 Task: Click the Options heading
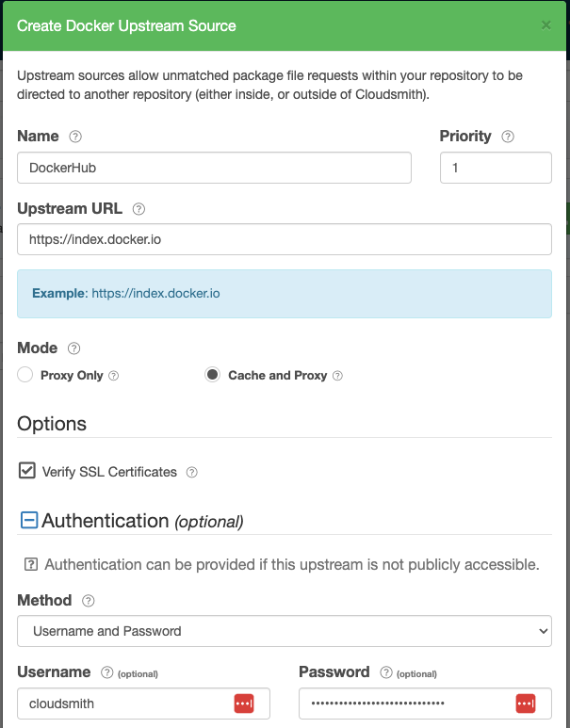pos(52,424)
